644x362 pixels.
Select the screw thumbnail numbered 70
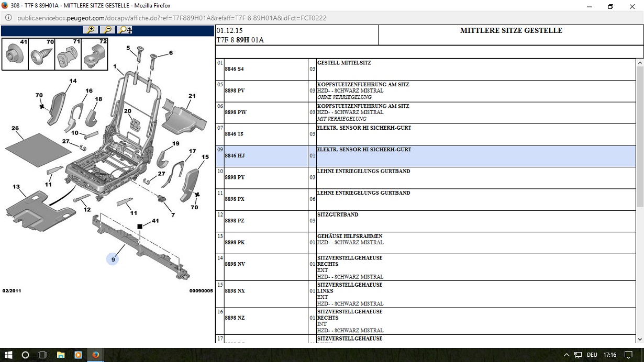pos(42,54)
